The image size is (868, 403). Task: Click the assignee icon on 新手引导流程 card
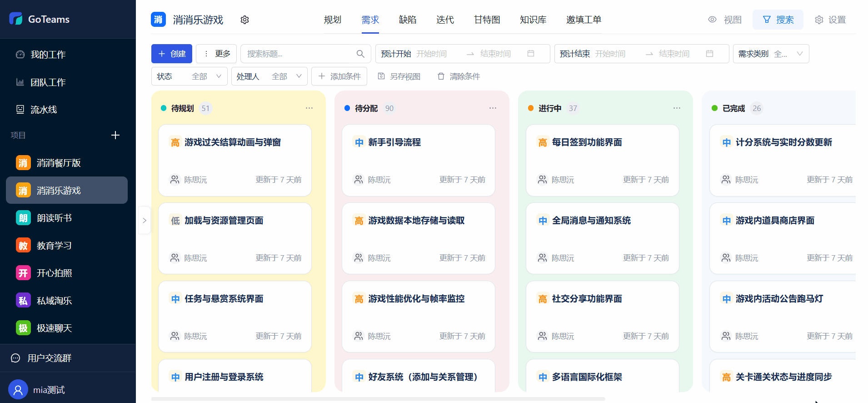click(359, 180)
